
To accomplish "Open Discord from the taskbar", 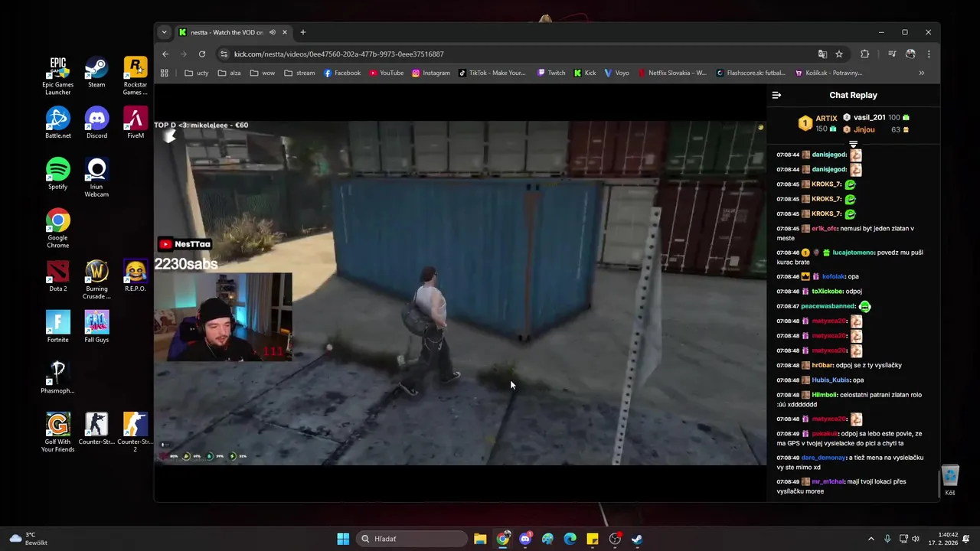I will tap(525, 539).
